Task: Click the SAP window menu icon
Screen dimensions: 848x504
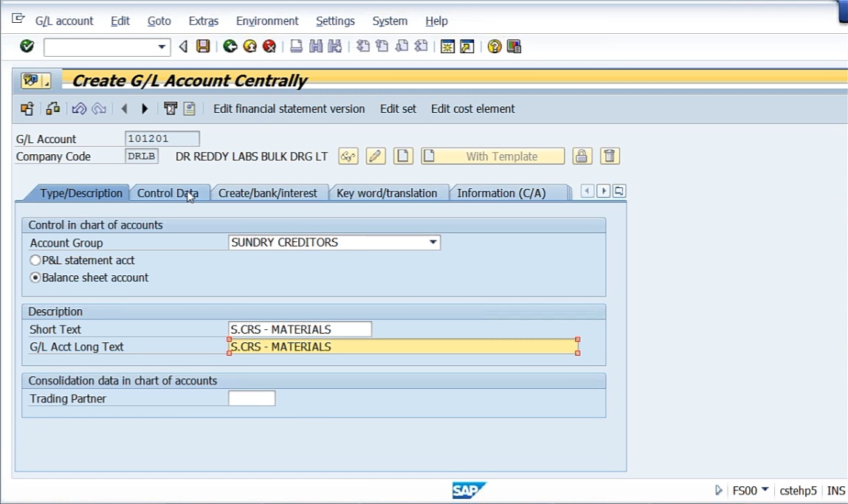Action: point(18,19)
